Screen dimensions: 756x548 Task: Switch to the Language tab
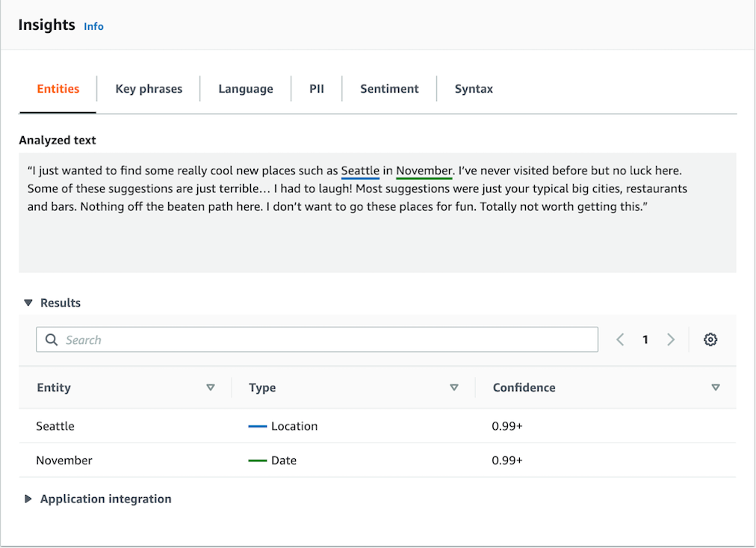tap(246, 88)
